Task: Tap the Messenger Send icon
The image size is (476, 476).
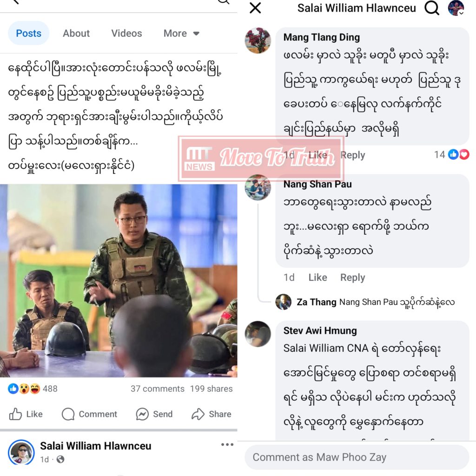Action: pos(142,414)
